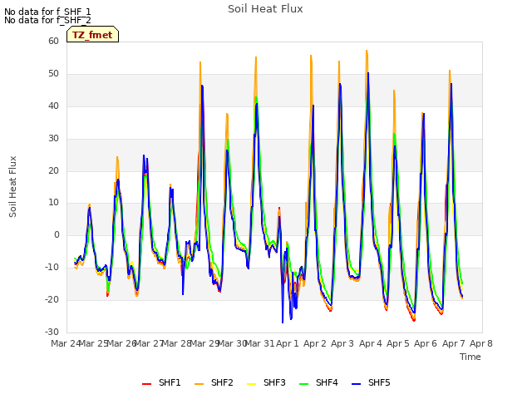Click the -20 y-axis tick label
The width and height of the screenshot is (532, 399).
[x=52, y=299]
